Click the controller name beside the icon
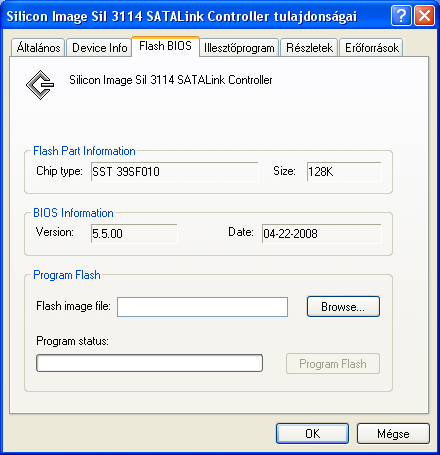440x455 pixels. coord(171,80)
